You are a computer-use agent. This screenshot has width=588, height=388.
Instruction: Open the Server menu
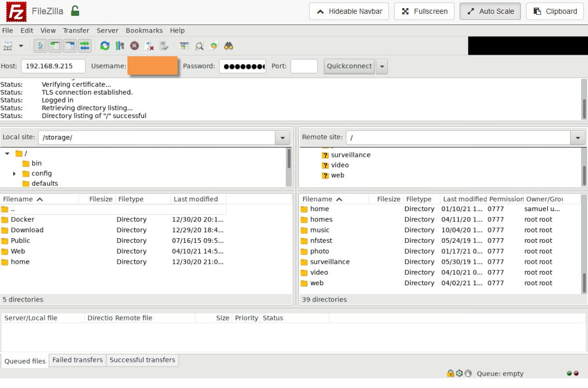pyautogui.click(x=107, y=30)
